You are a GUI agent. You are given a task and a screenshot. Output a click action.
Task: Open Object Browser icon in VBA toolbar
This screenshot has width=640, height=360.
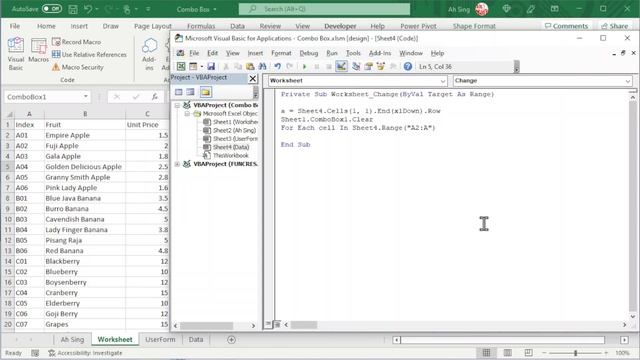coord(381,66)
